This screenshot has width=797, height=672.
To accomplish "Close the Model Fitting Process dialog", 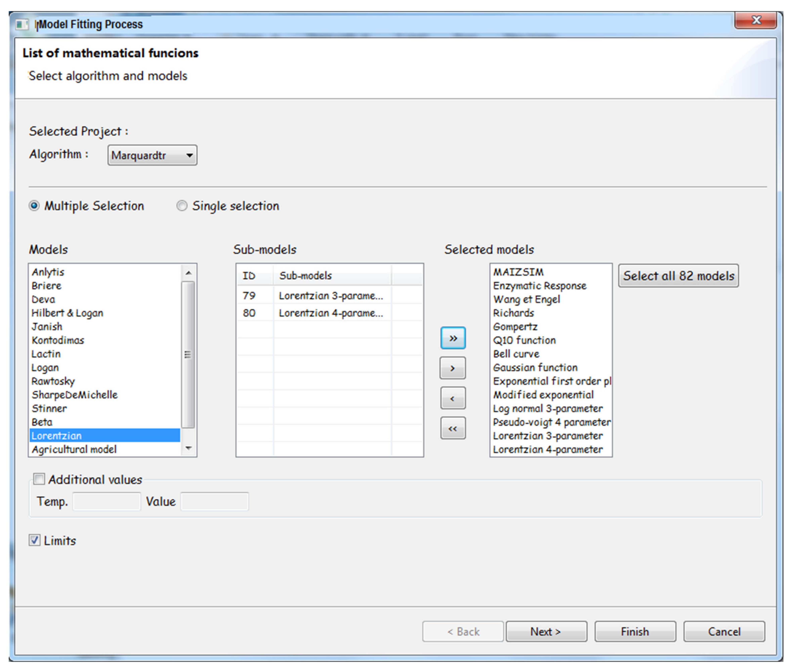I will point(755,20).
